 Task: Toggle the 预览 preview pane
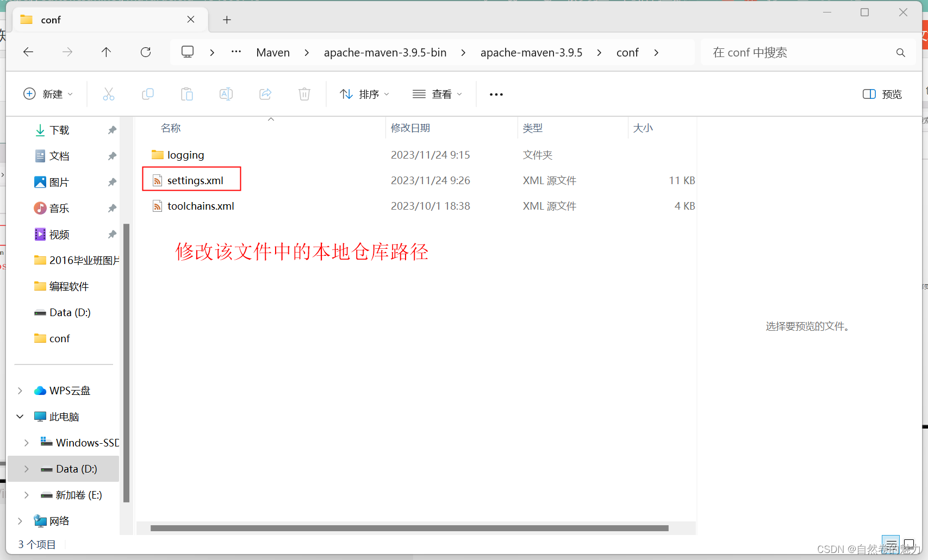882,94
